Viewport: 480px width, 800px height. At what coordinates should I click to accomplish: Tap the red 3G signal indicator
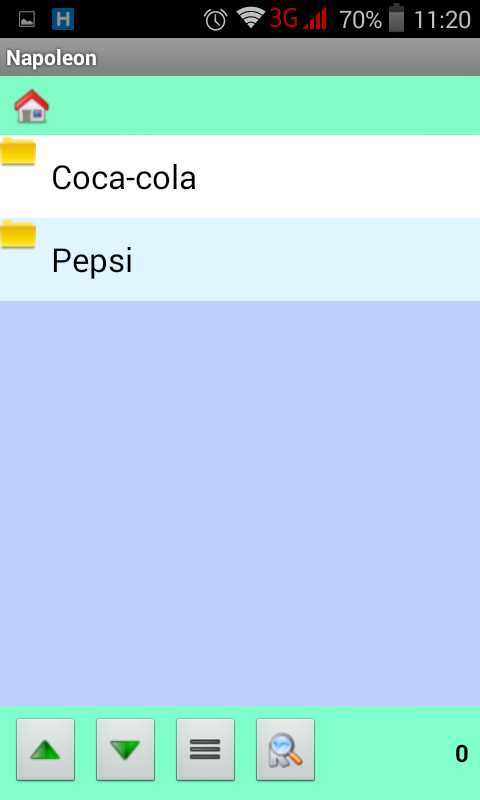(x=298, y=19)
